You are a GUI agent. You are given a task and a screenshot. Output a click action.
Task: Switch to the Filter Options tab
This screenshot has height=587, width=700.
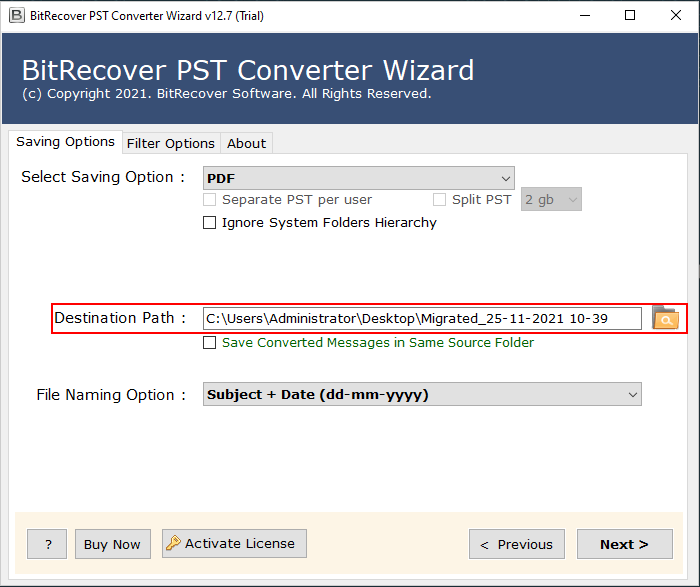click(170, 143)
